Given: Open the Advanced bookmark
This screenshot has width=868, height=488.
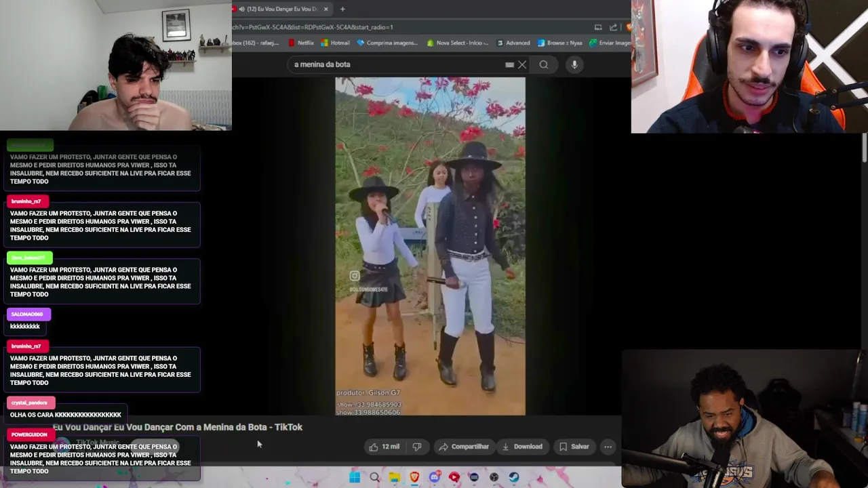Looking at the screenshot, I should click(513, 43).
